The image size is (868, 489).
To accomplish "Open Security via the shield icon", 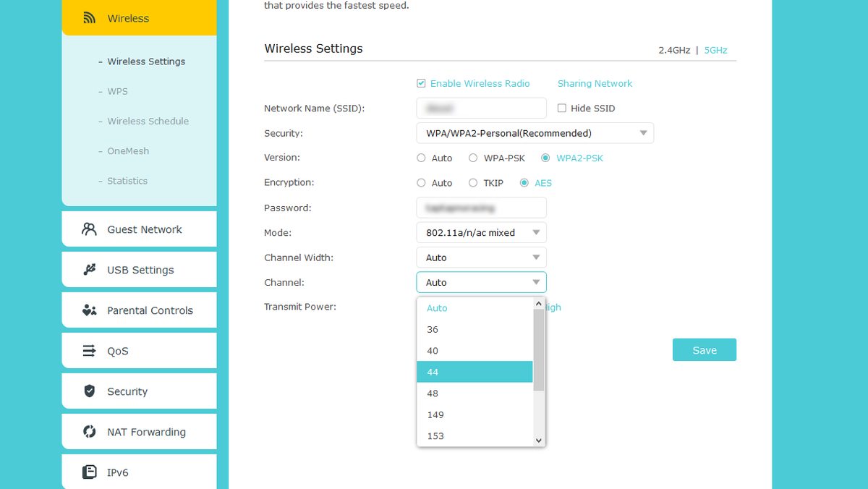I will point(89,391).
